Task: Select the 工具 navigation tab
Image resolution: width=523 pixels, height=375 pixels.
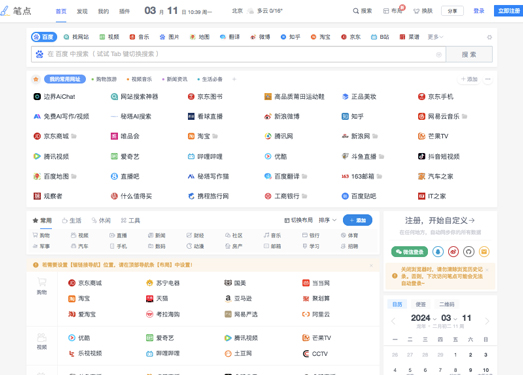Action: (130, 221)
